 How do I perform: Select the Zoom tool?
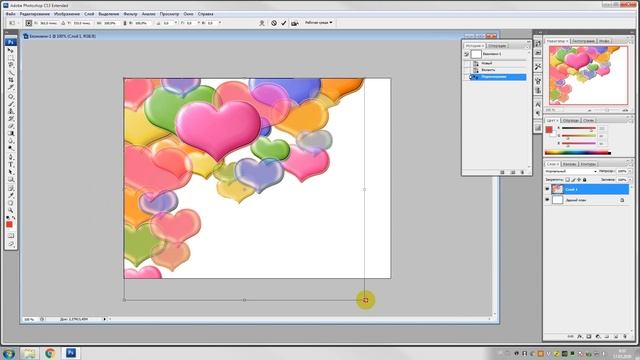[x=11, y=210]
